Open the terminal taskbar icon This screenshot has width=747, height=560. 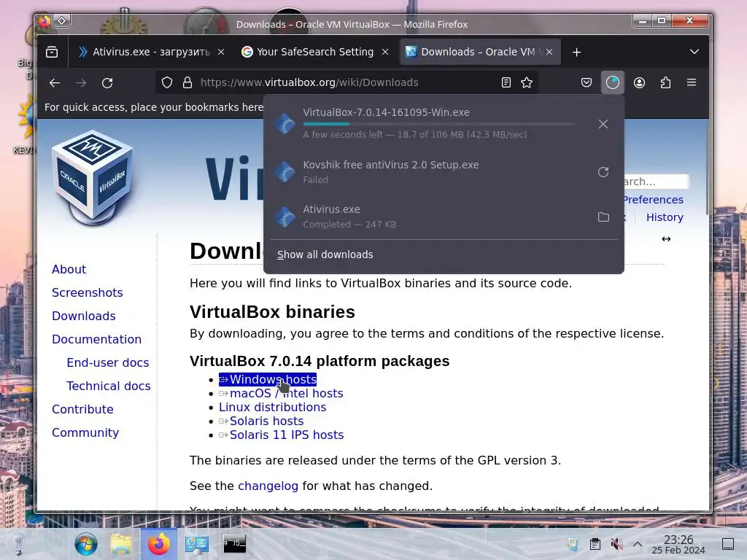click(234, 543)
